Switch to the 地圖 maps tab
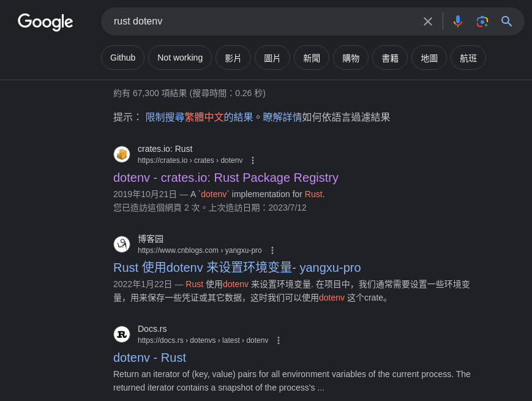The image size is (532, 401). pyautogui.click(x=429, y=58)
